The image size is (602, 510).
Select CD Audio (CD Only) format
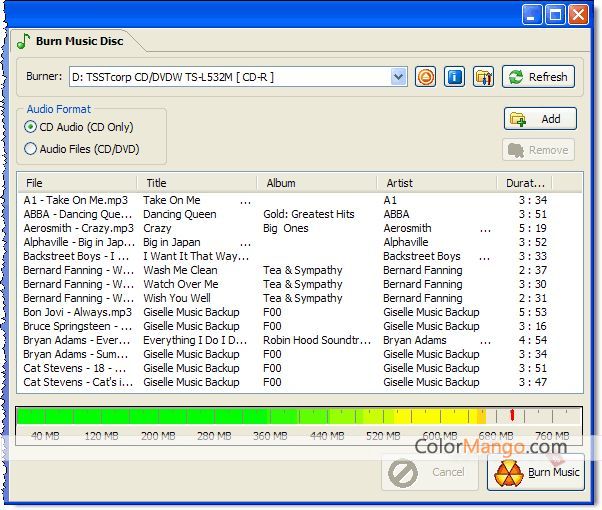[x=31, y=127]
